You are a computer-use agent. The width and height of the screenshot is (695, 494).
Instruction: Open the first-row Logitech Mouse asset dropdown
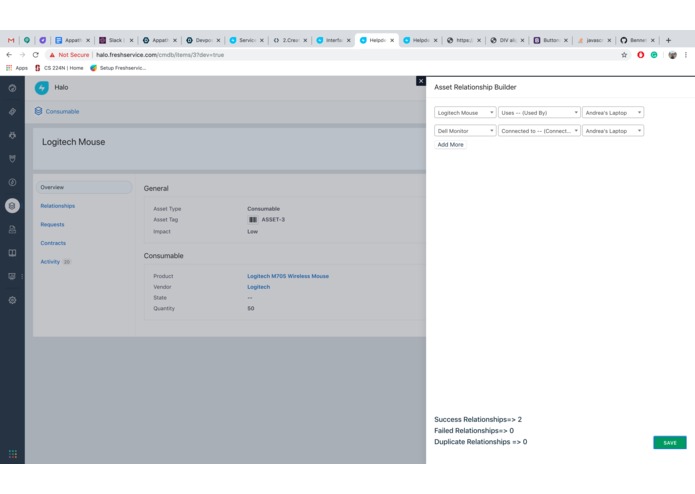[465, 113]
